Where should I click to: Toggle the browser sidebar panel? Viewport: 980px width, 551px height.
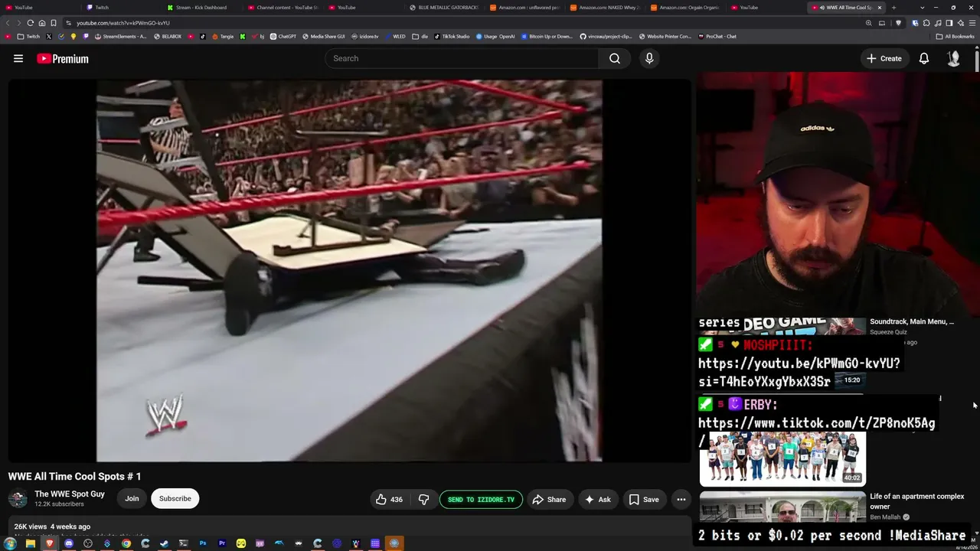coord(949,23)
